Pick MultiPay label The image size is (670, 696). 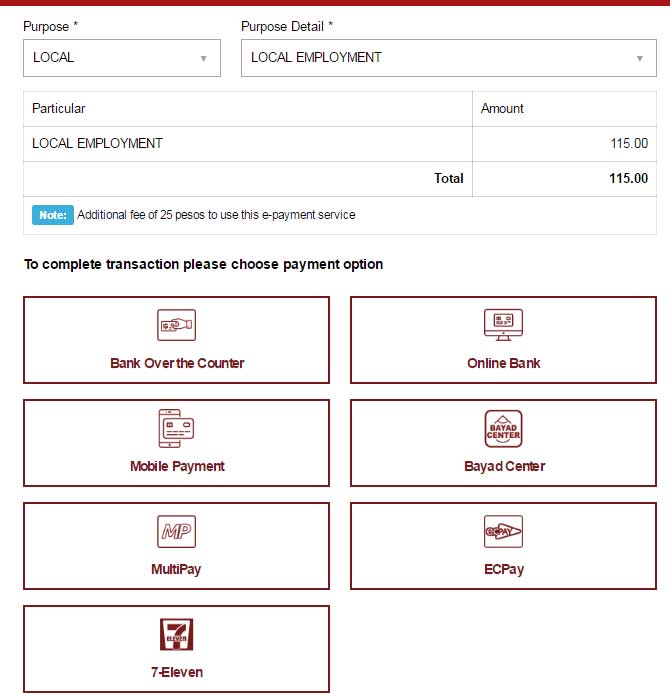tap(176, 569)
